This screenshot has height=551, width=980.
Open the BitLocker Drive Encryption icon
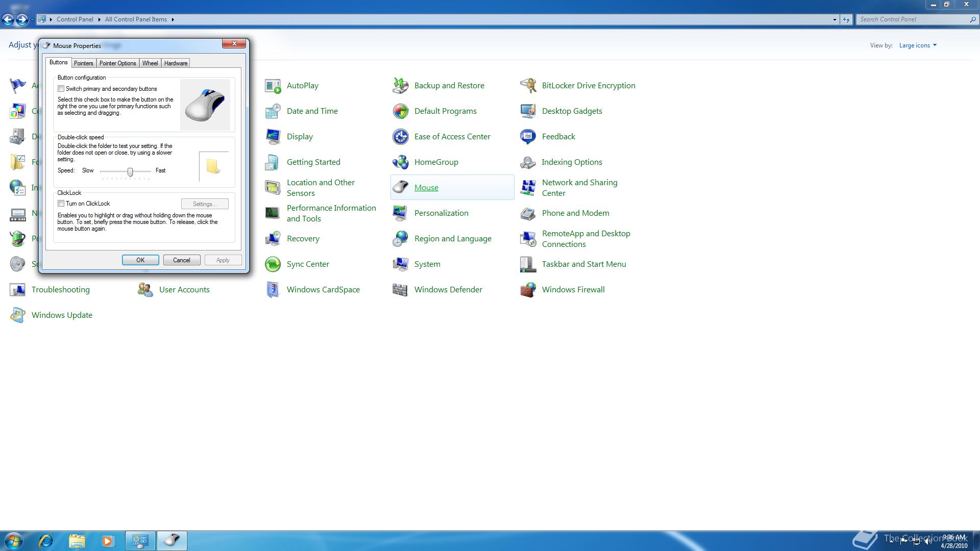pyautogui.click(x=528, y=86)
